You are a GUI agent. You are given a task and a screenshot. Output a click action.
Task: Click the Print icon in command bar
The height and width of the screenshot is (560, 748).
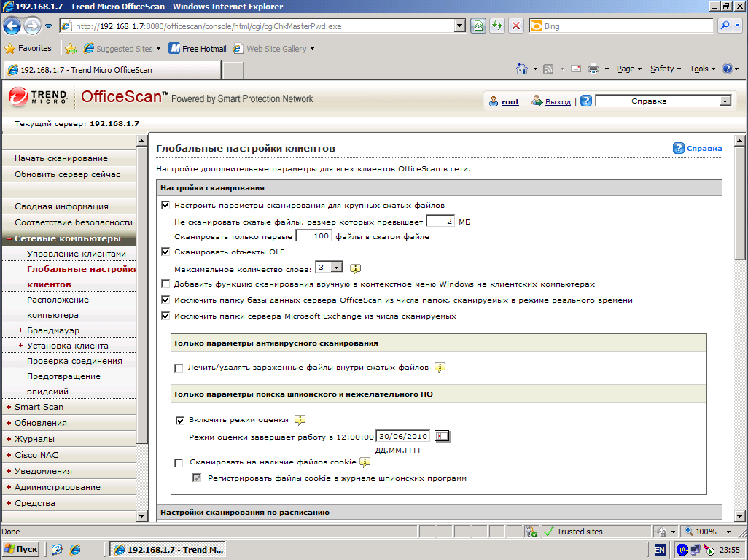pyautogui.click(x=593, y=69)
